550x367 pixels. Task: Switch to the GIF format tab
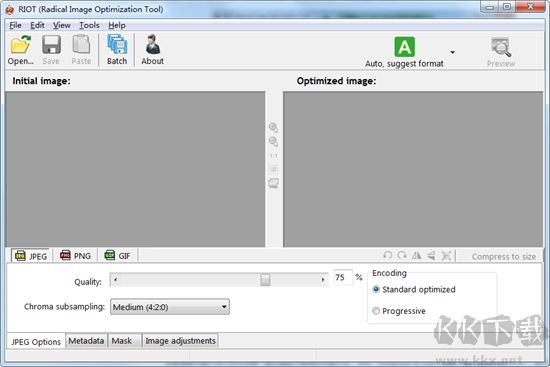(x=118, y=255)
